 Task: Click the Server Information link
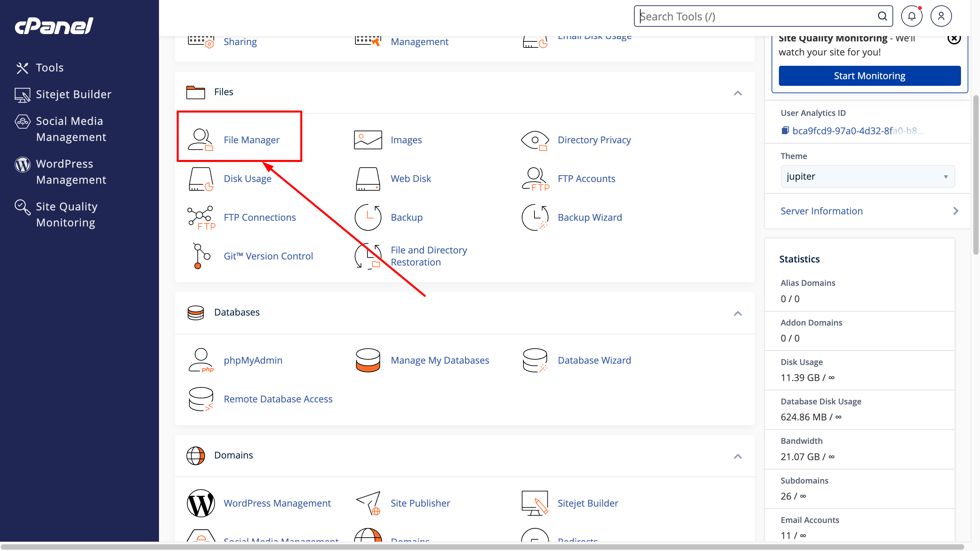pos(821,211)
